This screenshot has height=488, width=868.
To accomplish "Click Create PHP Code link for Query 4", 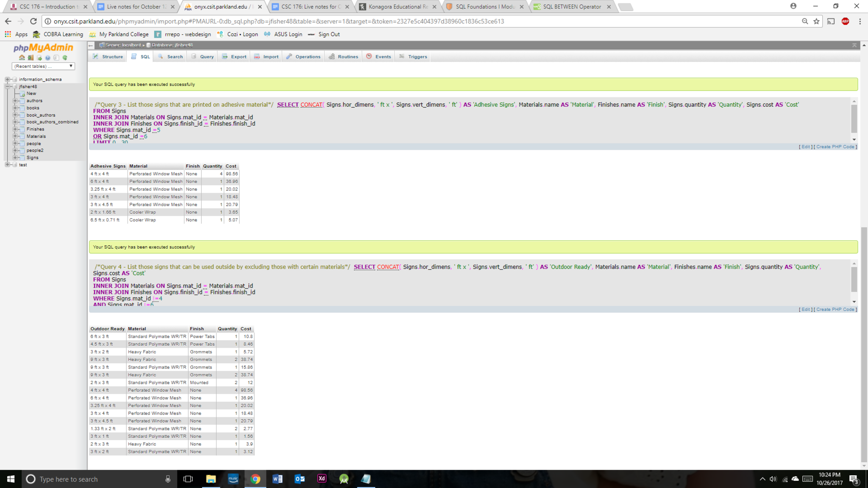I will tap(835, 310).
